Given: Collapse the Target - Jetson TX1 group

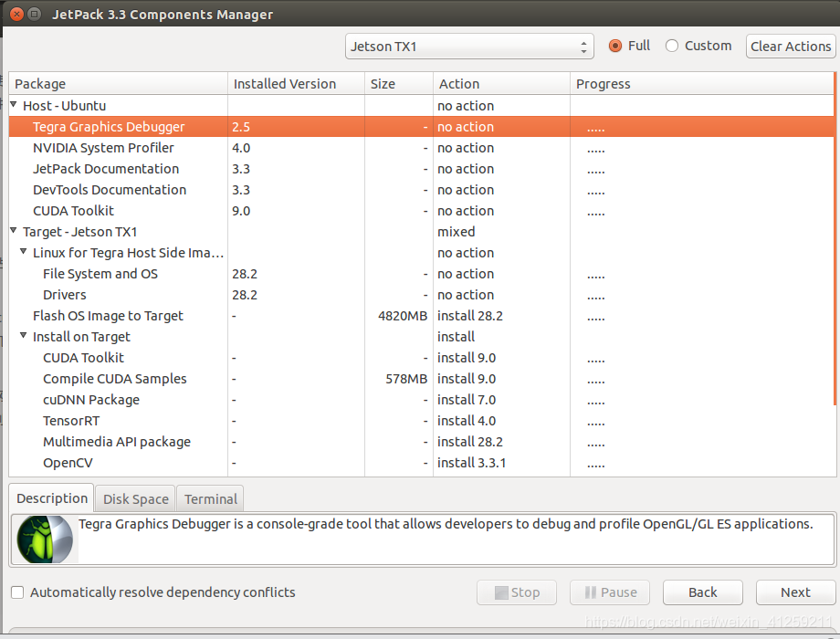Looking at the screenshot, I should 14,230.
